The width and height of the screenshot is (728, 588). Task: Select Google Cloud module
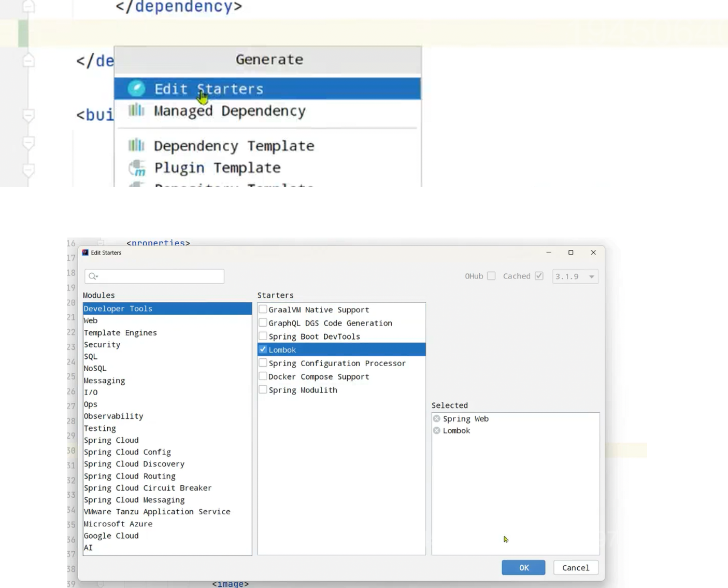167,536
